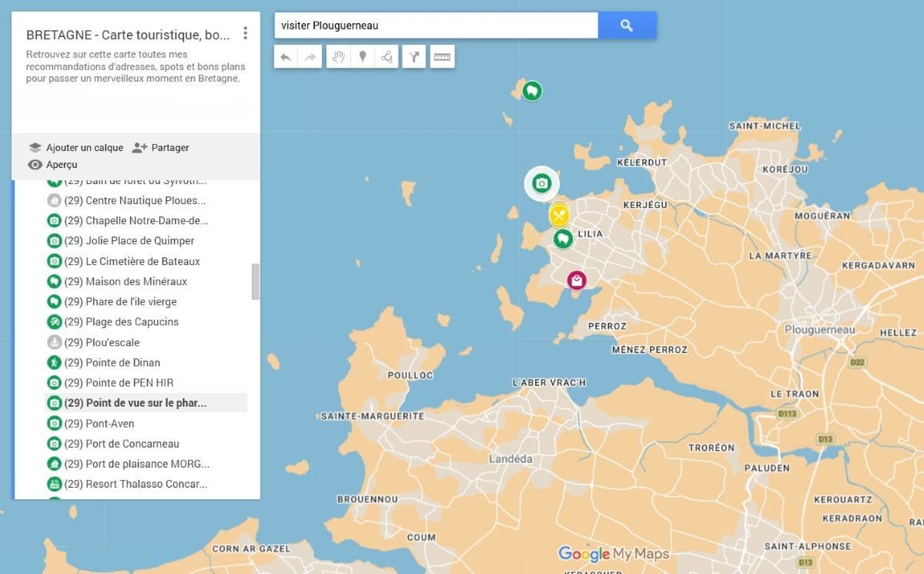The height and width of the screenshot is (574, 924).
Task: Click the 'MÉNEZ PERROZ' label on the map
Action: 649,350
